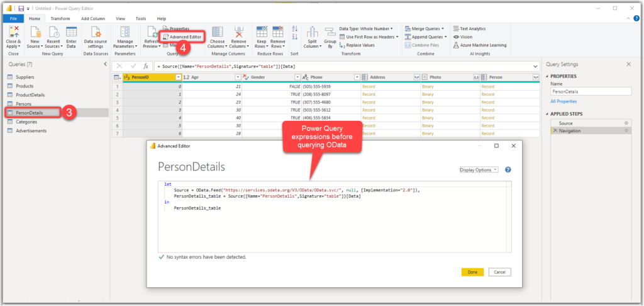Click the Close & Apply icon
644x306 pixels.
coord(14,31)
